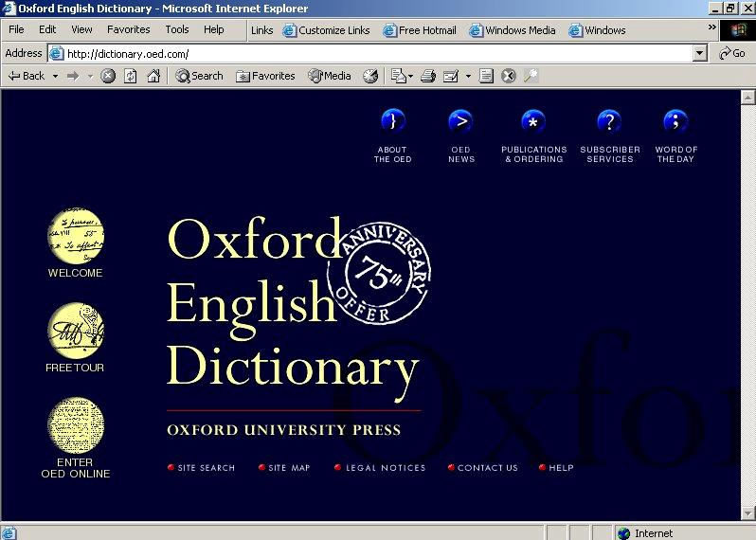Image resolution: width=756 pixels, height=540 pixels.
Task: Open the Favorites menu
Action: point(128,29)
